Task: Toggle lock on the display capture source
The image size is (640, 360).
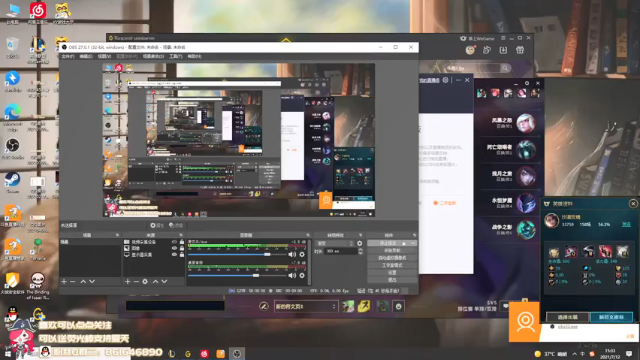Action: pyautogui.click(x=182, y=255)
